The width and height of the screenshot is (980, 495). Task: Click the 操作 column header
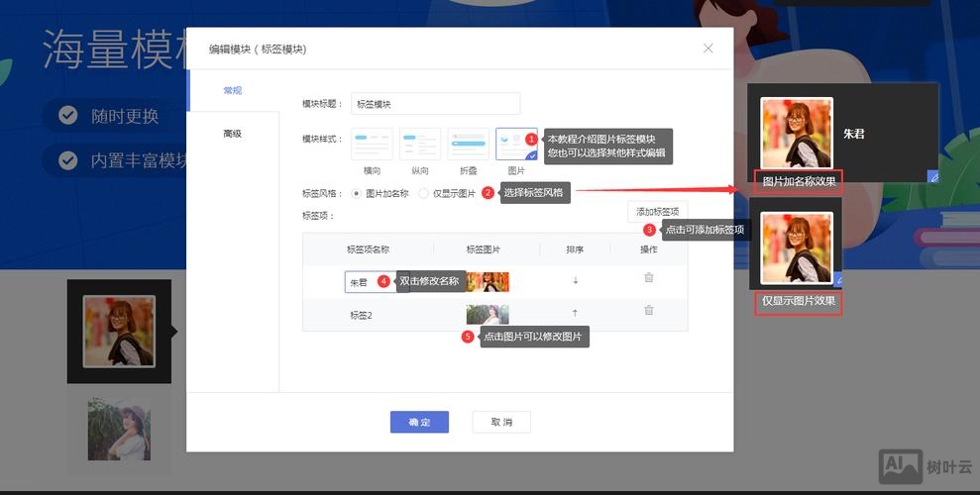pos(649,249)
